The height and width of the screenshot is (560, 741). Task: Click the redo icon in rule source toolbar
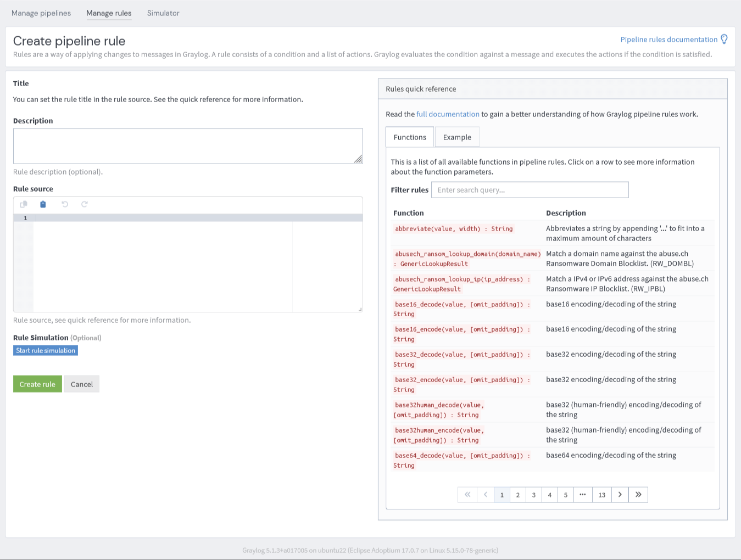click(85, 204)
